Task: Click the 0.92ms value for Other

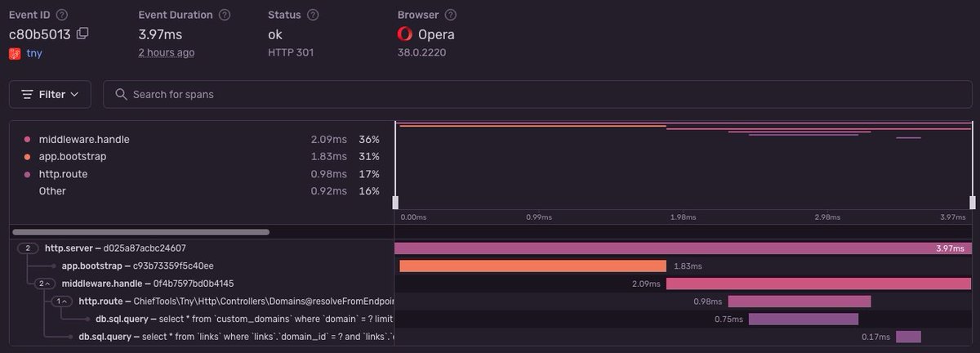Action: 328,191
